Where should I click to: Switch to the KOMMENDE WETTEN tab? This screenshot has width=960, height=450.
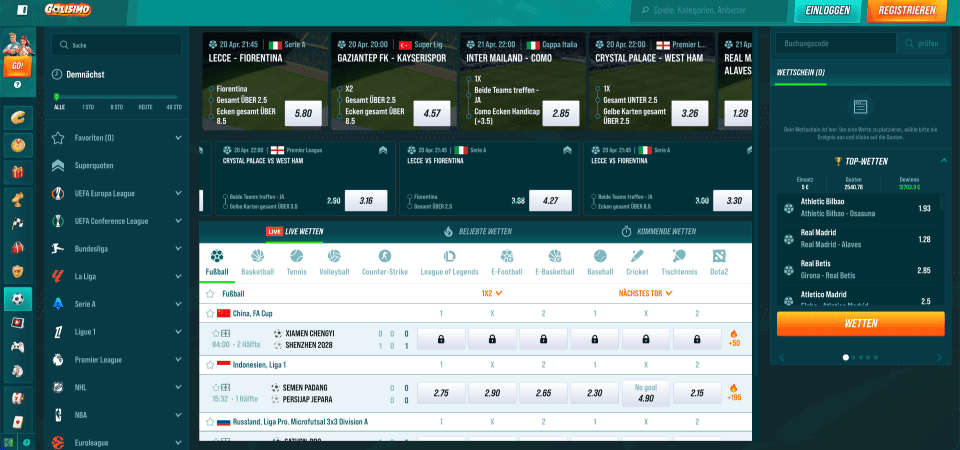tap(659, 231)
